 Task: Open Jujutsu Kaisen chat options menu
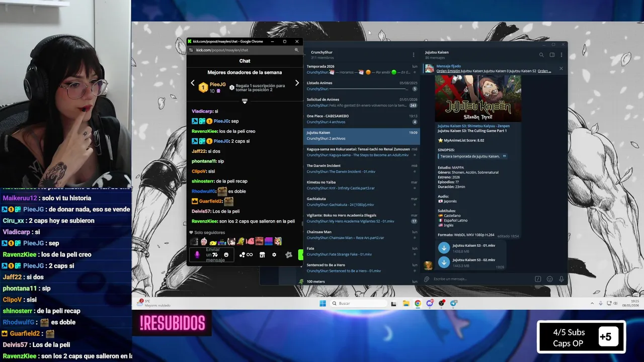pyautogui.click(x=561, y=55)
